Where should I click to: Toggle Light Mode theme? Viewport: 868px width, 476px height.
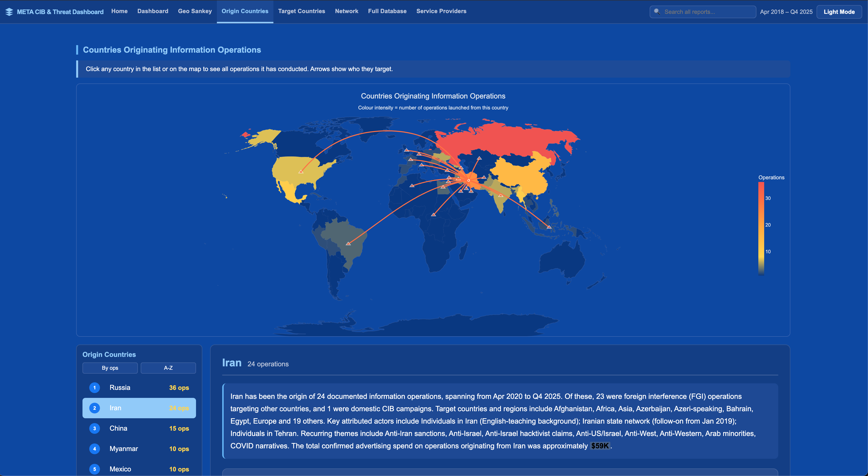[839, 12]
